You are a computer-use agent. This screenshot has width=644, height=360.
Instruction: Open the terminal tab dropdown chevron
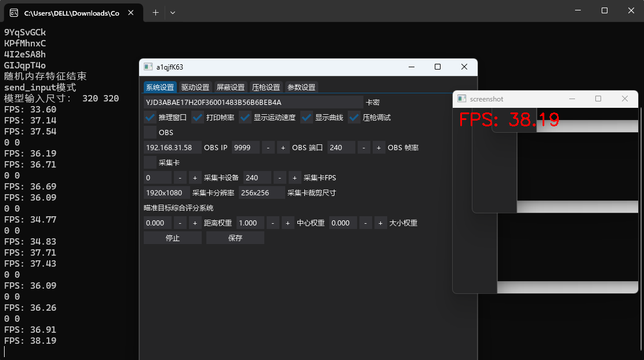pos(173,12)
